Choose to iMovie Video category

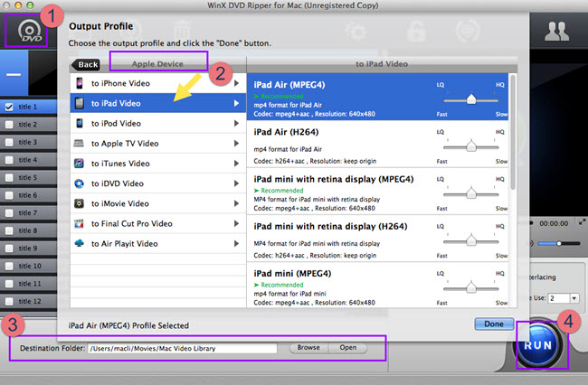pos(158,203)
